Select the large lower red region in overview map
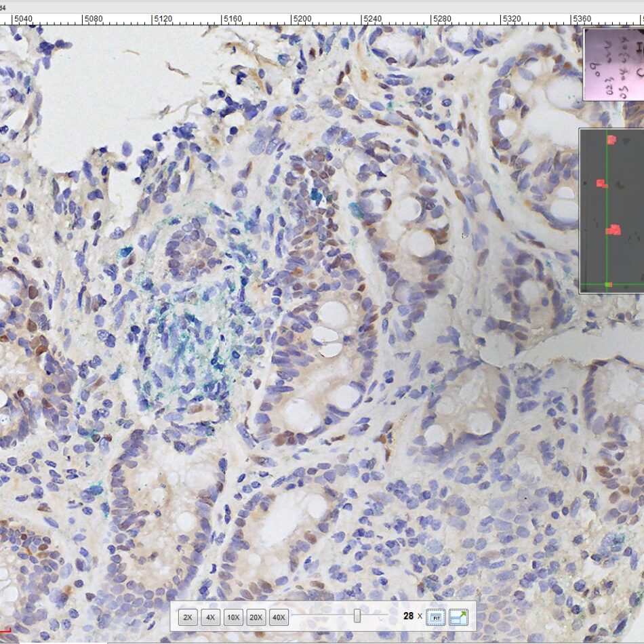The width and height of the screenshot is (644, 644). [x=613, y=230]
